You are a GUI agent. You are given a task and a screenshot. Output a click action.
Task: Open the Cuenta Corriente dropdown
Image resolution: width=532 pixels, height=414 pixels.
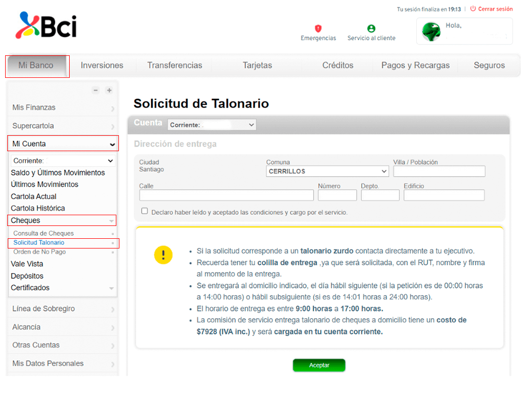(x=212, y=125)
